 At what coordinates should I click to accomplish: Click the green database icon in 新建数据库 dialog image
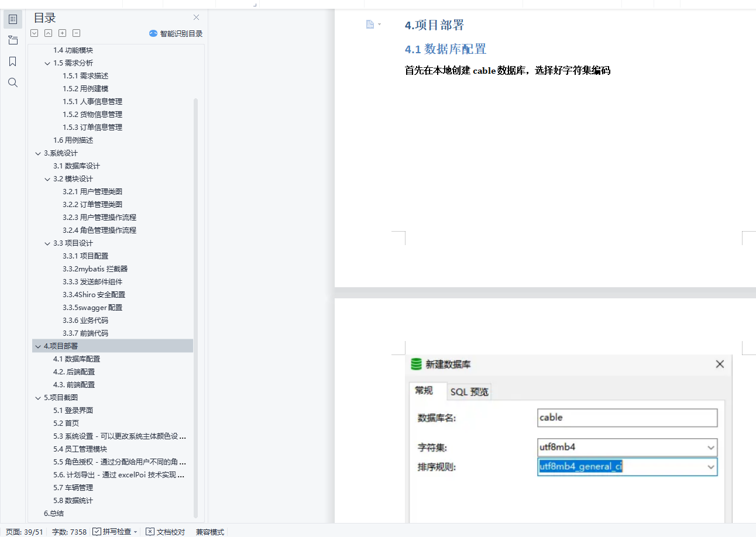416,364
